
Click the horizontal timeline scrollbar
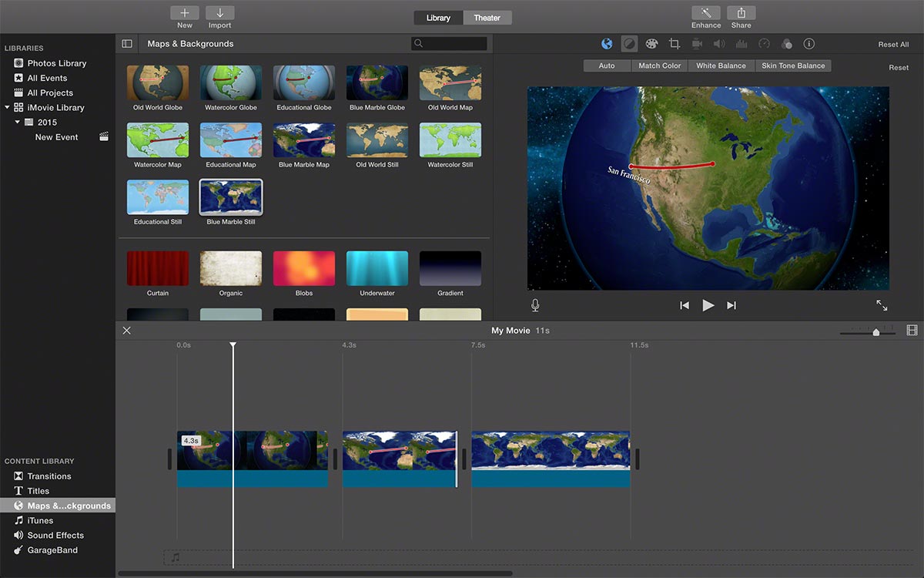click(315, 573)
